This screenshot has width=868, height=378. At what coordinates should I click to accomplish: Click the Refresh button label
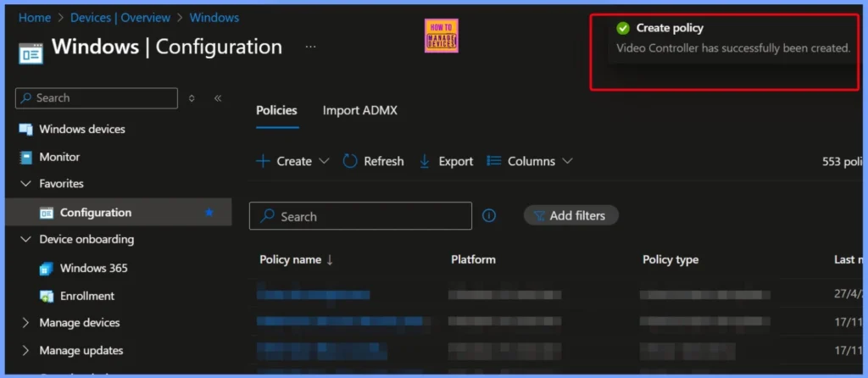[384, 162]
